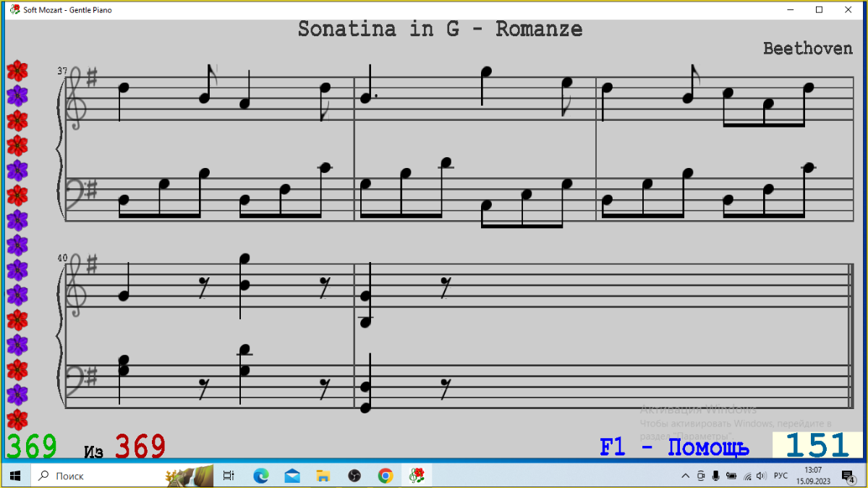868x488 pixels.
Task: Open the notification center icon
Action: [x=848, y=476]
